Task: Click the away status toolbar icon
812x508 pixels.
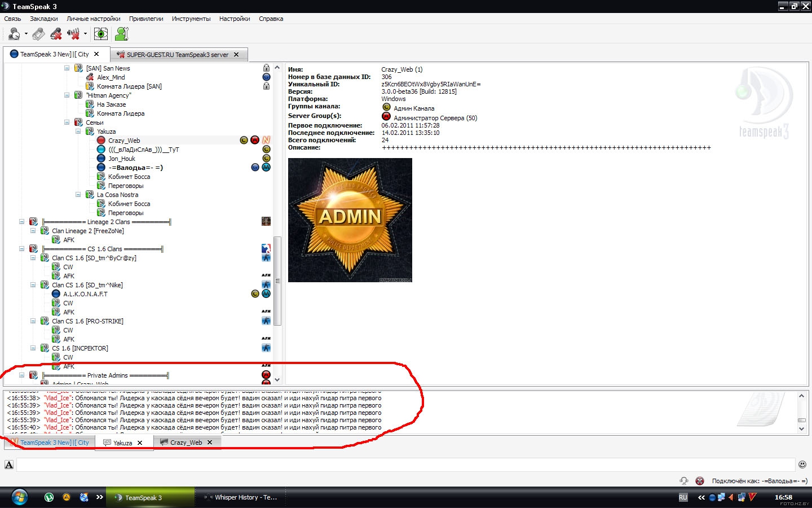Action: pyautogui.click(x=14, y=34)
